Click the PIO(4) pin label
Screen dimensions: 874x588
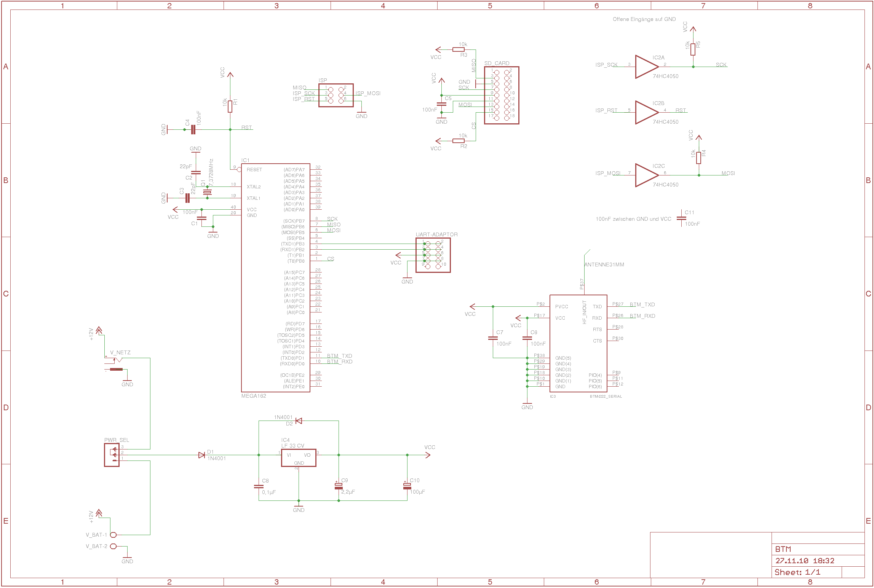coord(595,375)
